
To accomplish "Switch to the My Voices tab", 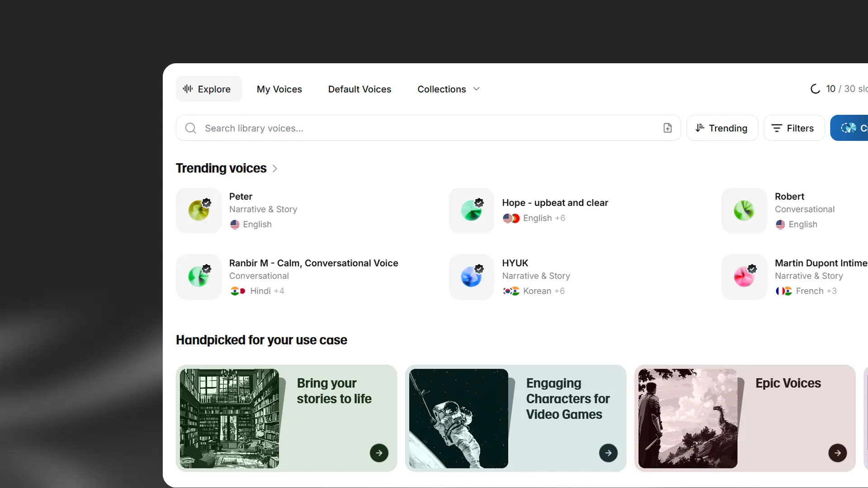I will click(279, 89).
